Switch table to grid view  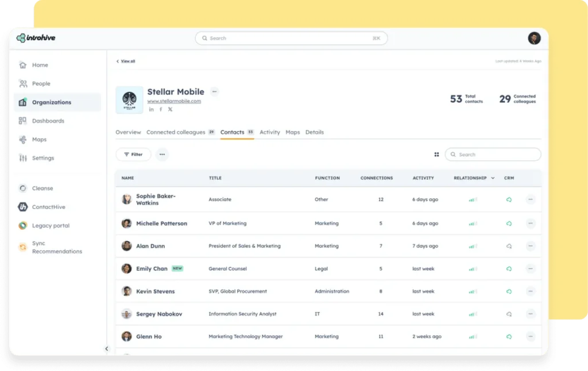pos(436,154)
